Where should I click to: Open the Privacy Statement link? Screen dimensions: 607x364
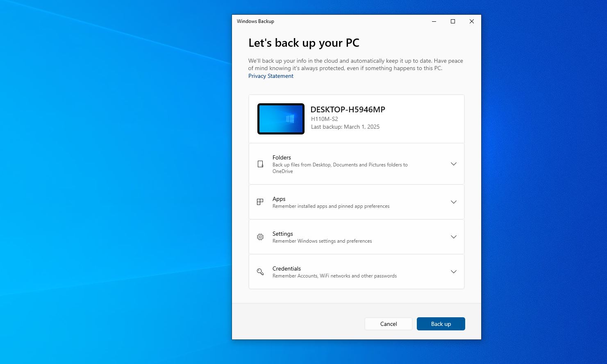tap(271, 76)
